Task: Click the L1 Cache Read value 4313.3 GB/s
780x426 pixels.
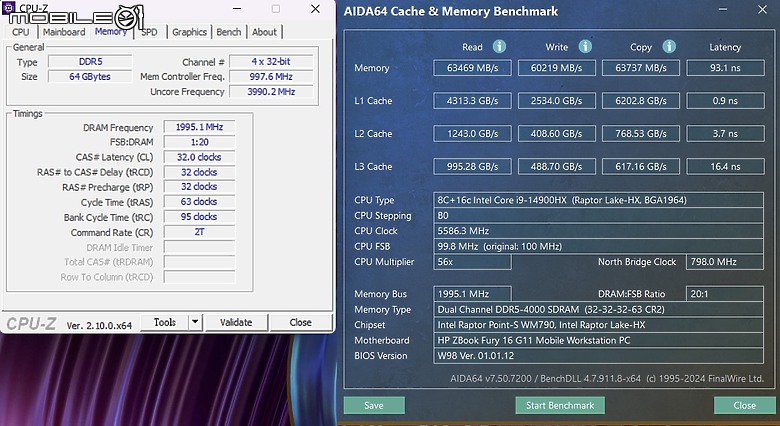Action: [472, 101]
